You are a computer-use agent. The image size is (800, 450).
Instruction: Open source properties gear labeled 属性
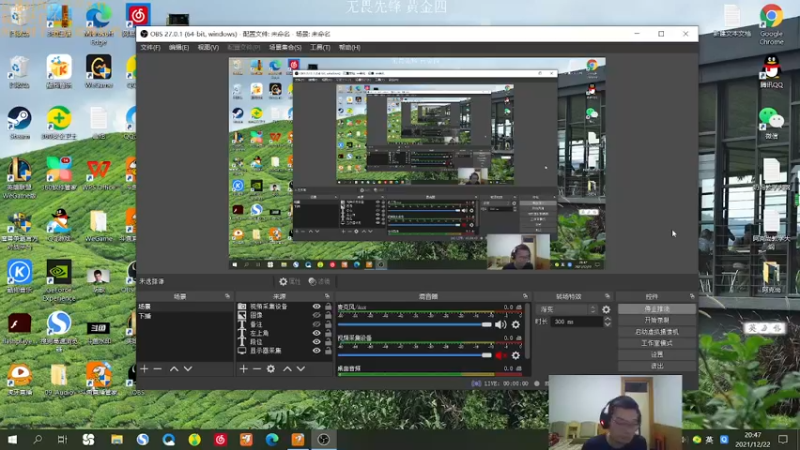(x=289, y=282)
